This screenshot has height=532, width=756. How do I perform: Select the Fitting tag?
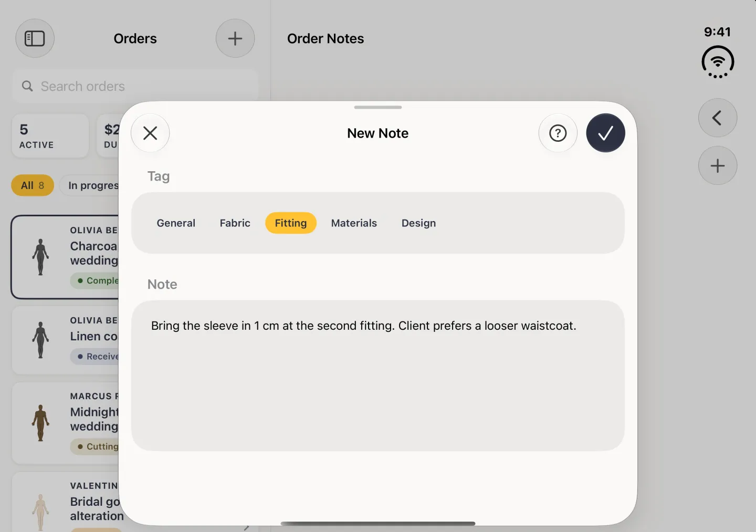(x=290, y=223)
